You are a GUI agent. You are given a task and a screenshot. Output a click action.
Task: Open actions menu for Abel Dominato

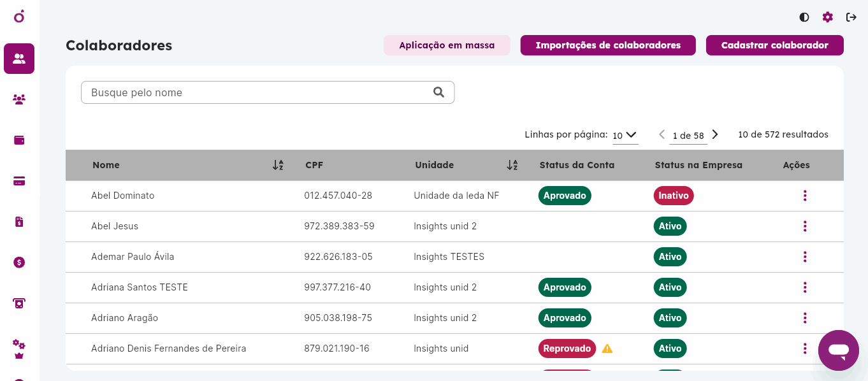(805, 196)
